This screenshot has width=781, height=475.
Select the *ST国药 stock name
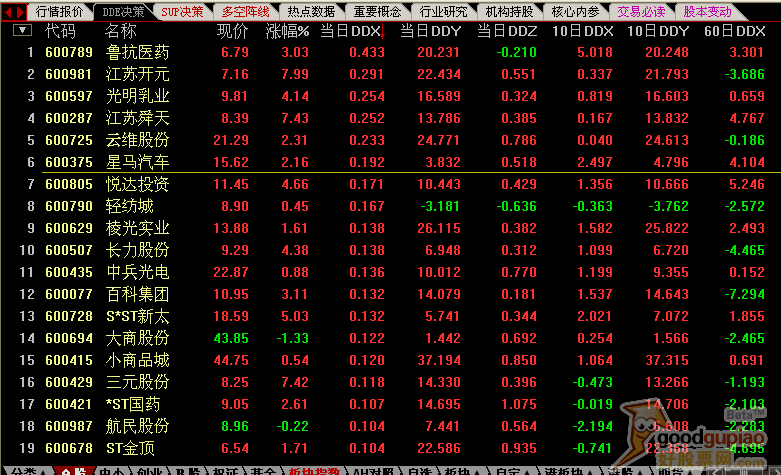click(x=133, y=404)
